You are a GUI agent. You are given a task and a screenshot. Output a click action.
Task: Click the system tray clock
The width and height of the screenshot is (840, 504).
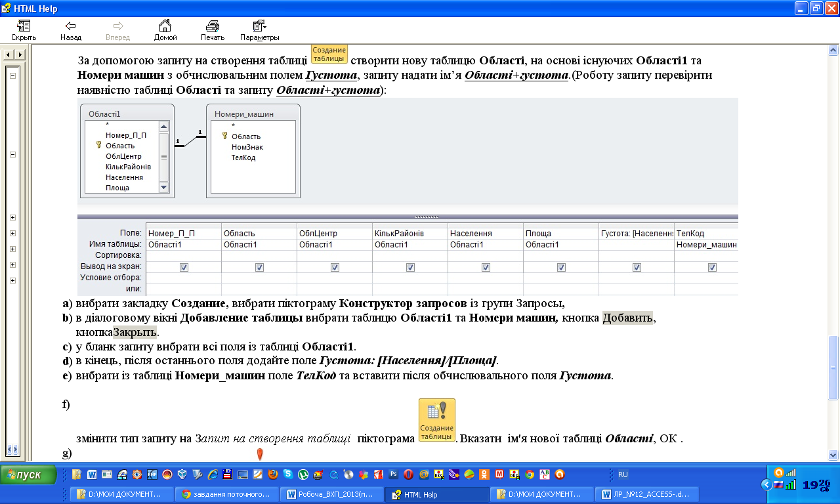pyautogui.click(x=817, y=485)
